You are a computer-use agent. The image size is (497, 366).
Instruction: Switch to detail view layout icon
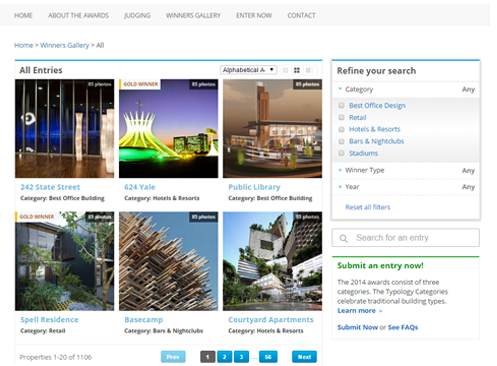point(309,70)
